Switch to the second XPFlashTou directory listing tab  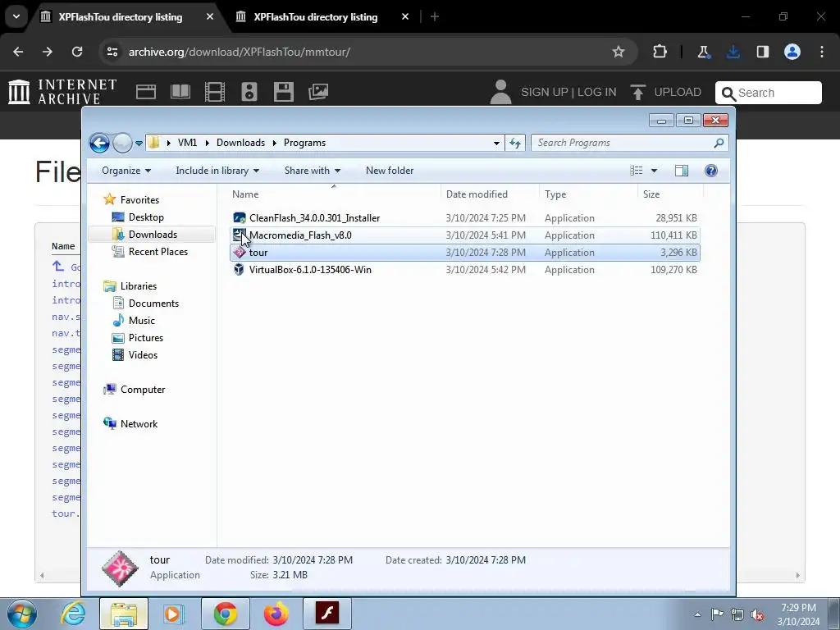pyautogui.click(x=316, y=16)
